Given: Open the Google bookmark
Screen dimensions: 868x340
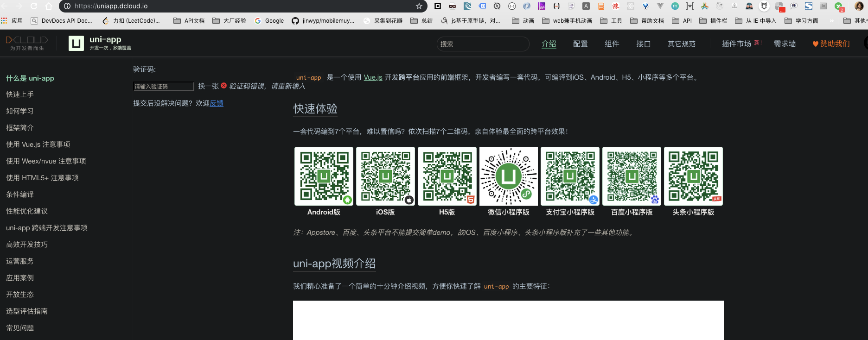Looking at the screenshot, I should pos(269,21).
